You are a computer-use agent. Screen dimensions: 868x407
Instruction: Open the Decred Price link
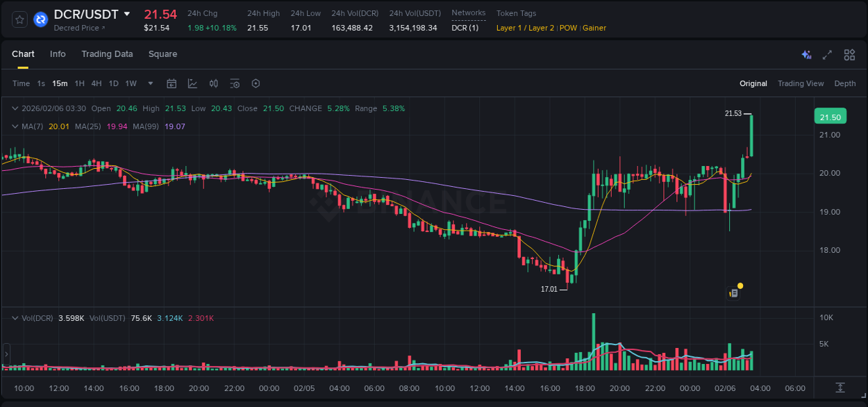(x=79, y=28)
